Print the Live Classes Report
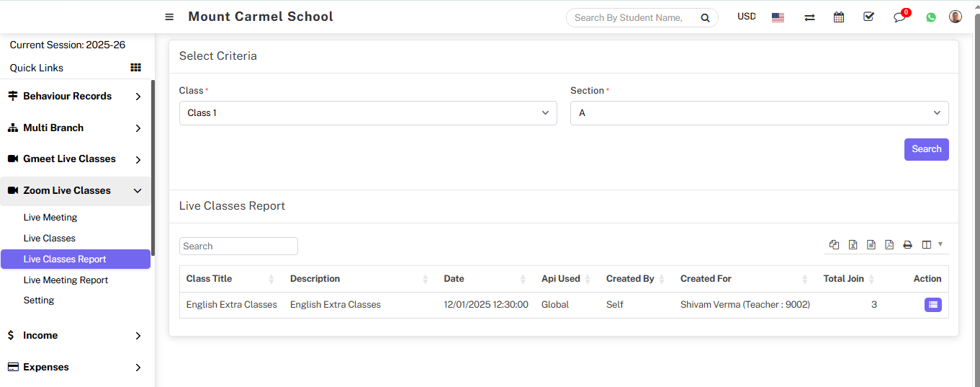Viewport: 980px width, 387px height. 908,245
